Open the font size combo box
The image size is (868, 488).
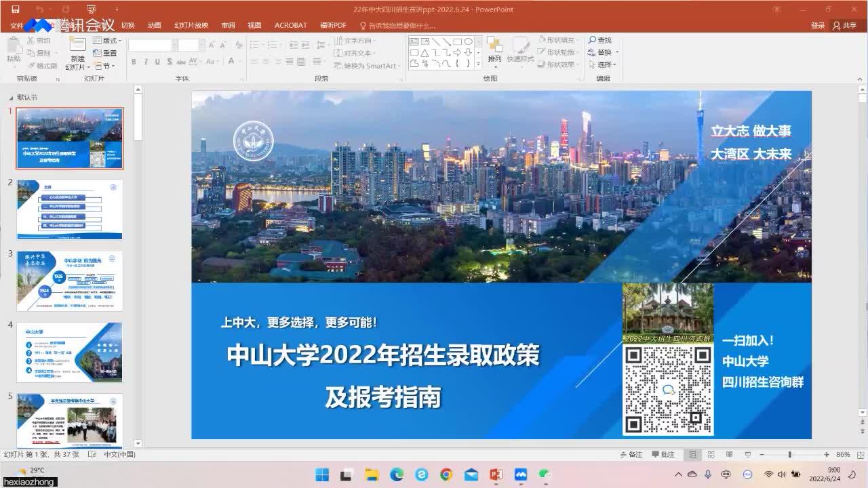[x=191, y=45]
